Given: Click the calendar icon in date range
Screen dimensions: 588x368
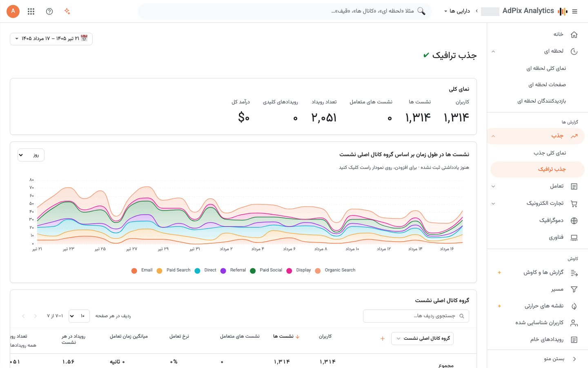Looking at the screenshot, I should click(84, 38).
